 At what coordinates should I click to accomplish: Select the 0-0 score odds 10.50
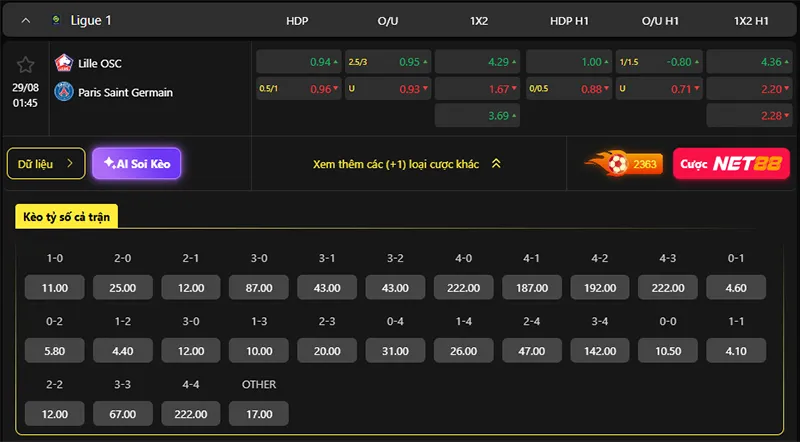pos(668,351)
